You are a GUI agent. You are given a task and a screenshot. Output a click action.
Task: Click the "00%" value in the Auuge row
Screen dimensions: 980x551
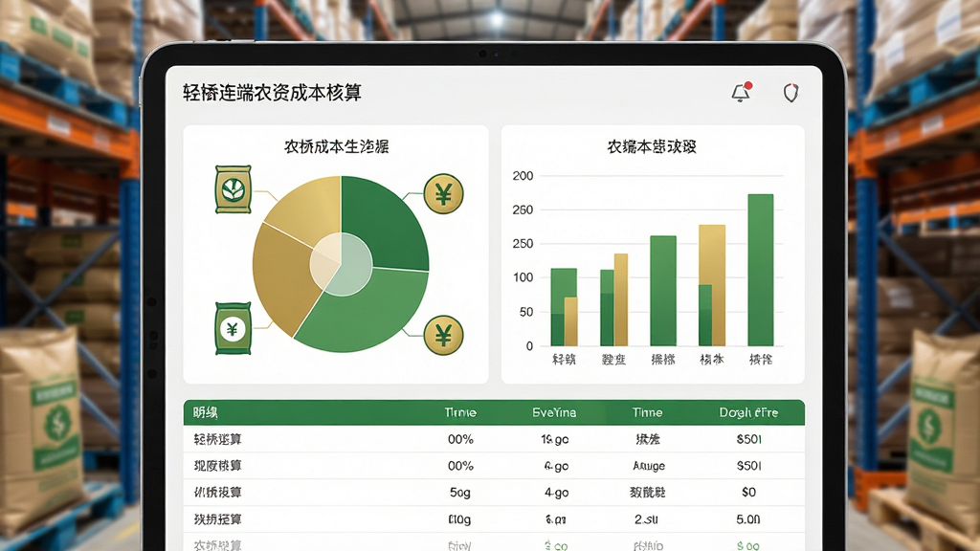460,466
